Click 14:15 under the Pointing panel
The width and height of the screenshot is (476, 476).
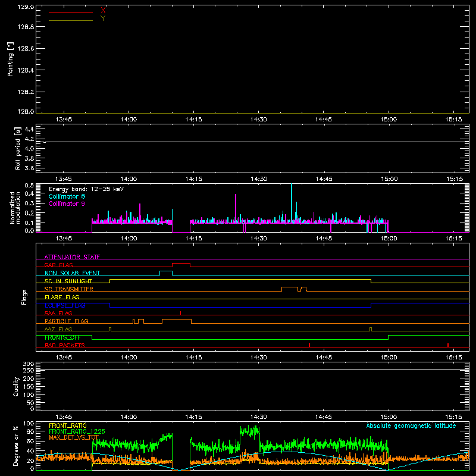[194, 120]
